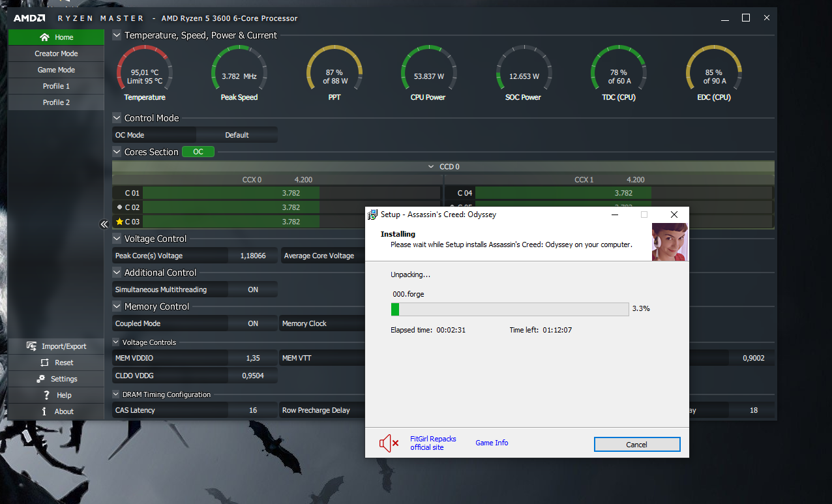Click the C 02 core speed bar
This screenshot has height=504, width=832.
tap(291, 207)
